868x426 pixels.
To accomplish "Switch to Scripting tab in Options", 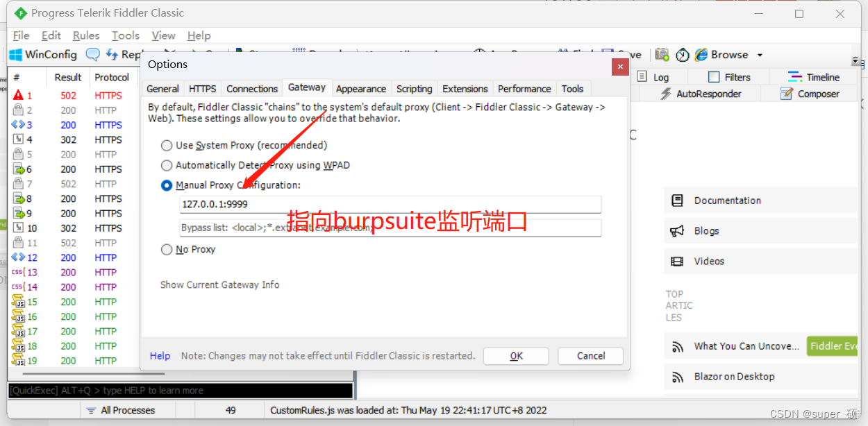I will click(415, 89).
